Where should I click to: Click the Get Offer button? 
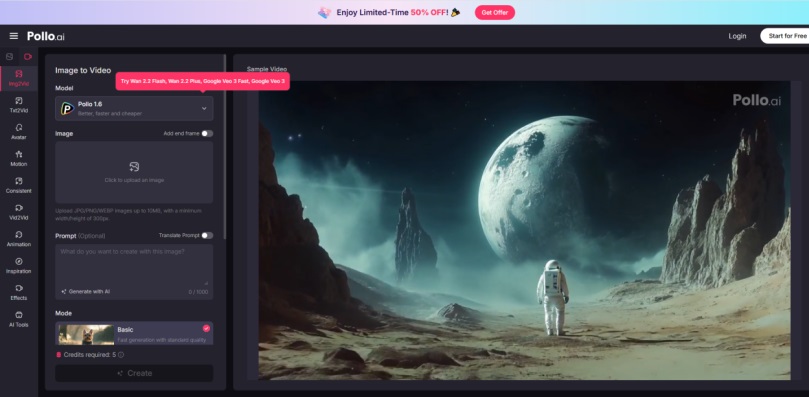point(494,12)
